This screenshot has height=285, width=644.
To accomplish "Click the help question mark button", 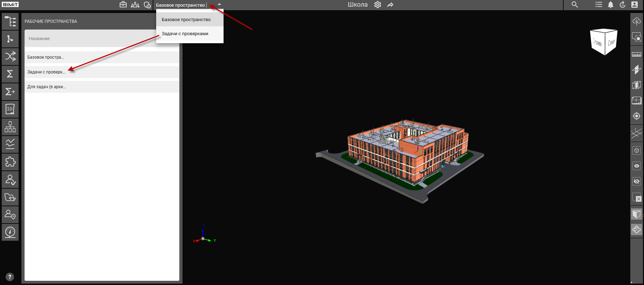I will [10, 277].
